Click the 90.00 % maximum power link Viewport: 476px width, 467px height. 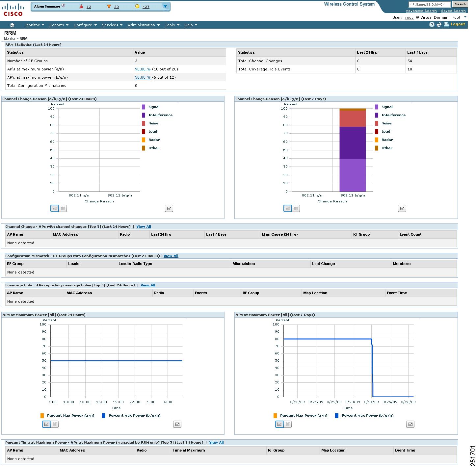[x=143, y=69]
